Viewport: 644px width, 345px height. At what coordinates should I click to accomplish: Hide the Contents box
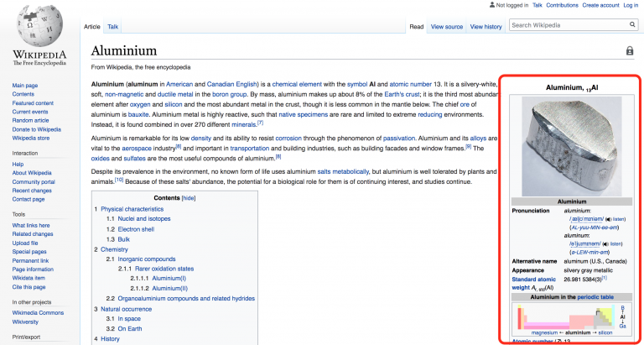click(x=189, y=198)
